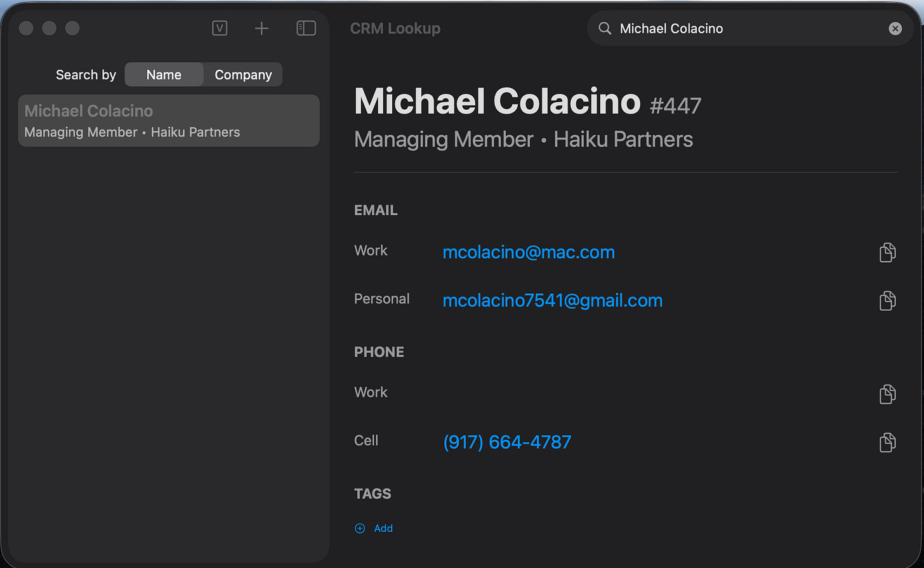Click the magnifying glass search icon
The width and height of the screenshot is (924, 568).
pyautogui.click(x=605, y=29)
